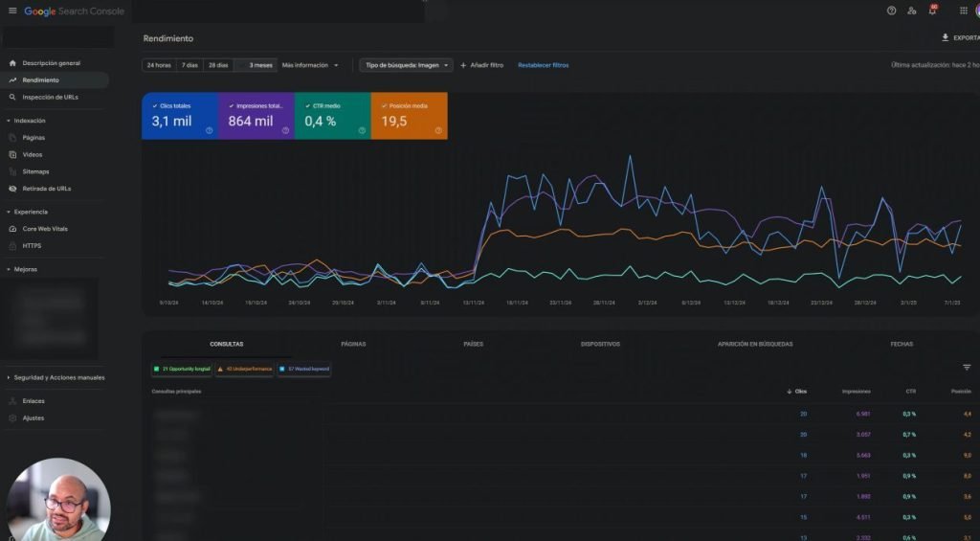Viewport: 980px width, 541px height.
Task: Click help icon on CTR medio card
Action: point(362,131)
